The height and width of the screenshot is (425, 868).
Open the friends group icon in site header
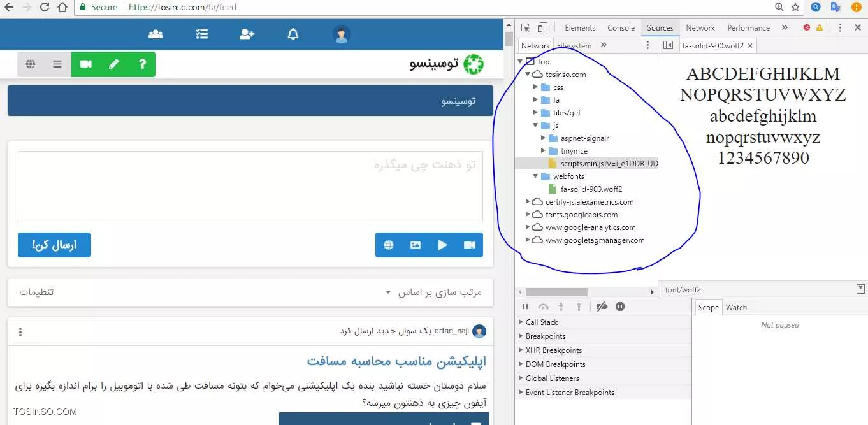156,34
